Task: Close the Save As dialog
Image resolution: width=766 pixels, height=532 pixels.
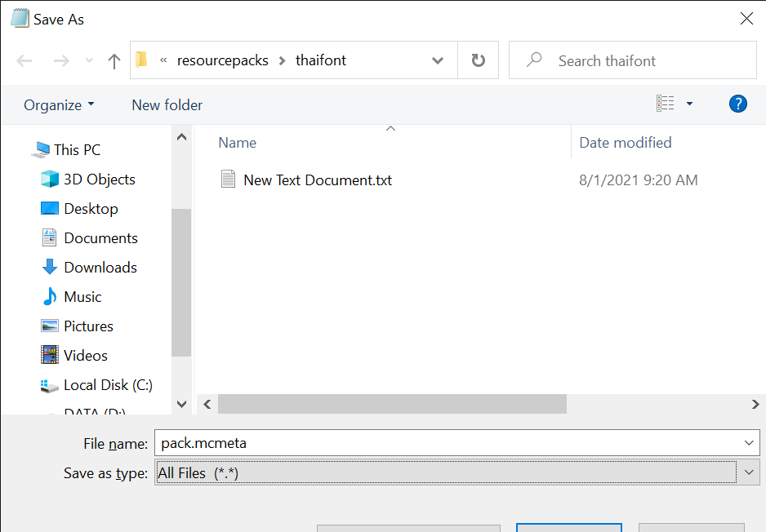Action: [x=746, y=19]
